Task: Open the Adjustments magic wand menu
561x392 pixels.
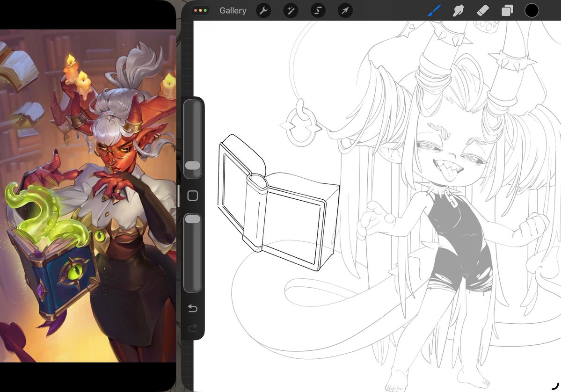Action: tap(291, 11)
